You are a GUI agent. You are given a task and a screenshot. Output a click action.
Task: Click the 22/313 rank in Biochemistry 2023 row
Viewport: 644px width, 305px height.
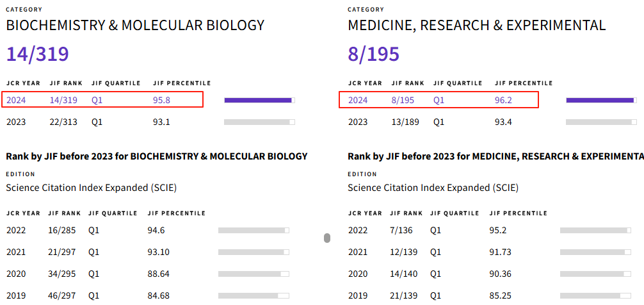(63, 122)
